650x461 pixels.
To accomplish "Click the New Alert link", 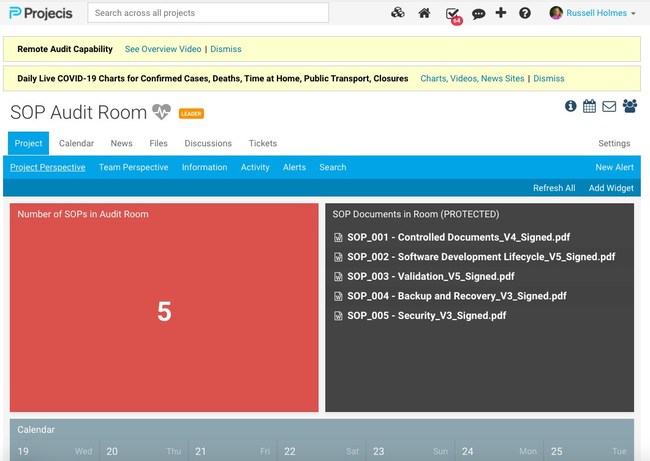I will (x=614, y=167).
